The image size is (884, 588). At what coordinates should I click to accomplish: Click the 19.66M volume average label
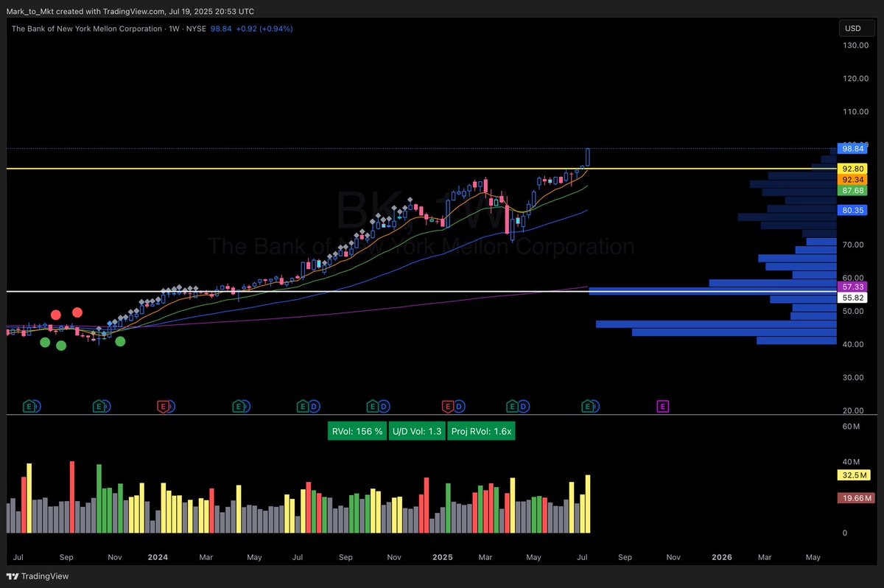[856, 499]
